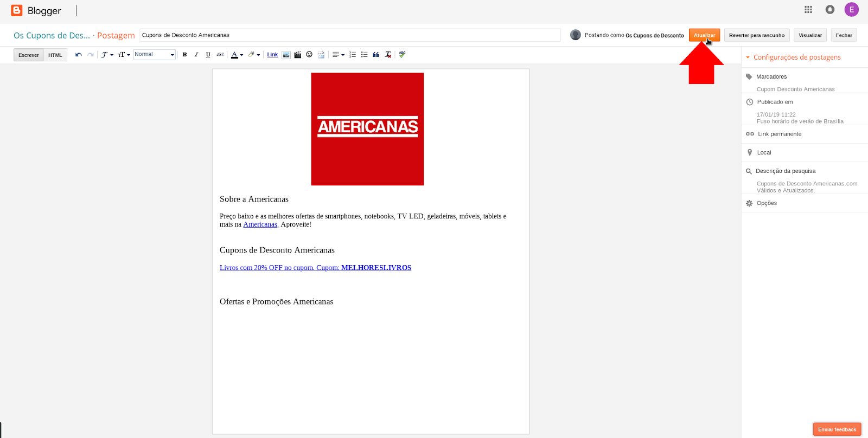Toggle italic formatting
The width and height of the screenshot is (868, 438).
click(196, 55)
